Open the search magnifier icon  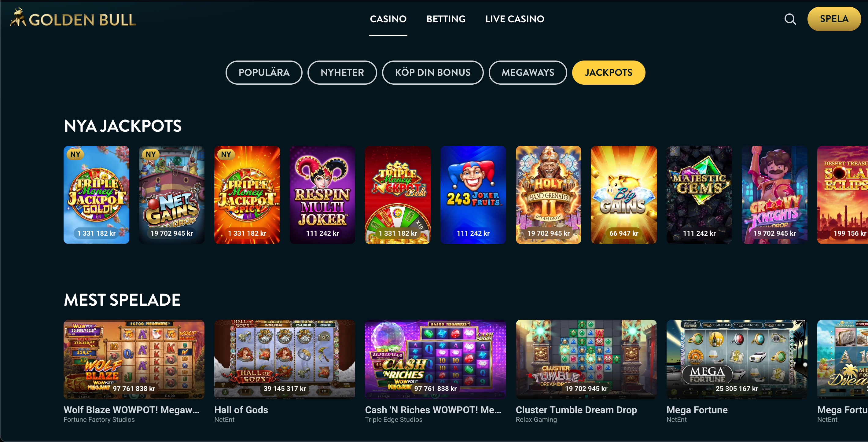point(790,19)
